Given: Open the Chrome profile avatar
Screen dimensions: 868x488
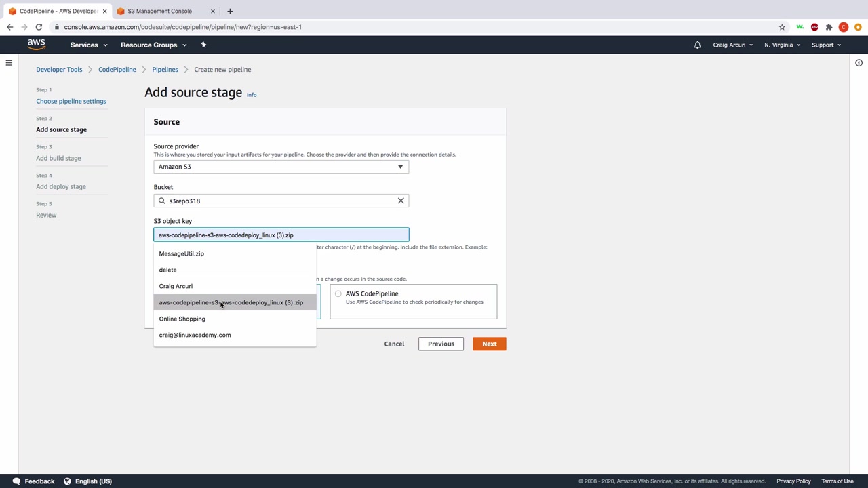Looking at the screenshot, I should tap(844, 27).
